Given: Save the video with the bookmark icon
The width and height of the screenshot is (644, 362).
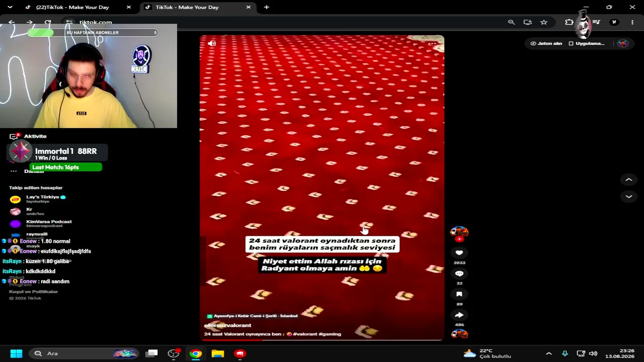Looking at the screenshot, I should click(x=459, y=294).
